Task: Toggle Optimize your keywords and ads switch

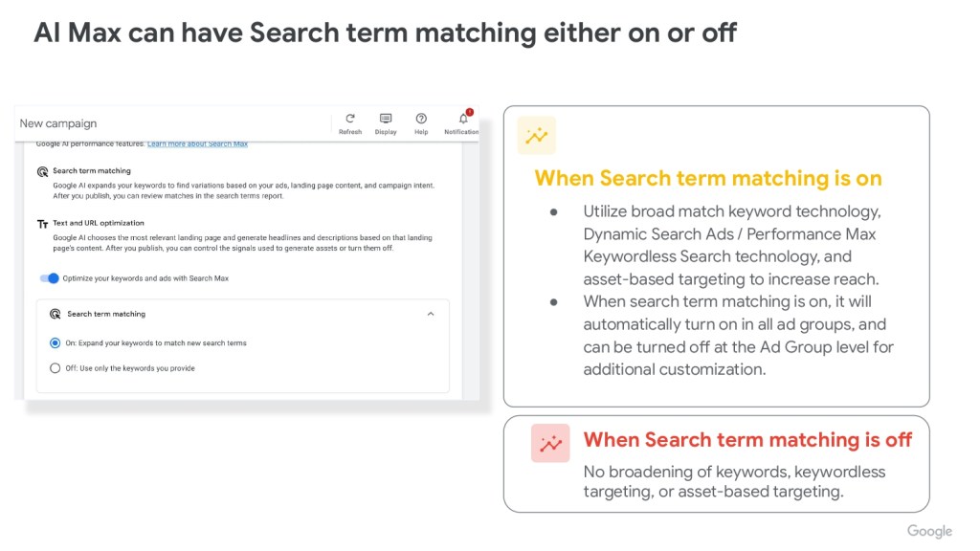Action: pyautogui.click(x=49, y=278)
